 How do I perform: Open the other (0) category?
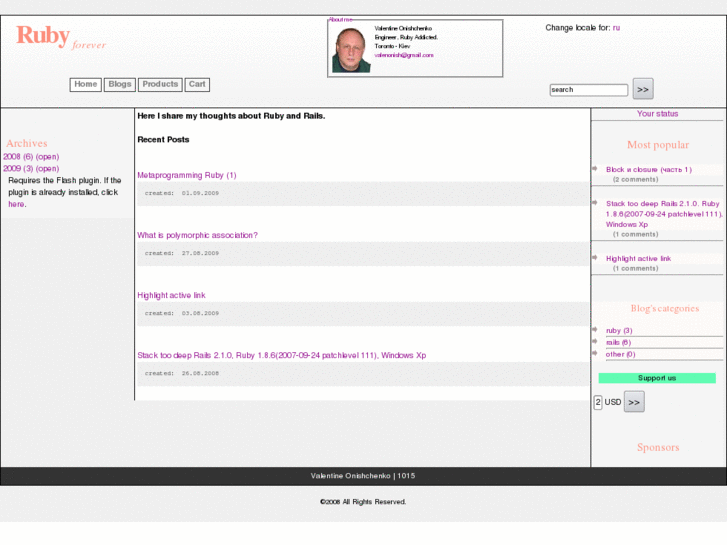pos(620,354)
